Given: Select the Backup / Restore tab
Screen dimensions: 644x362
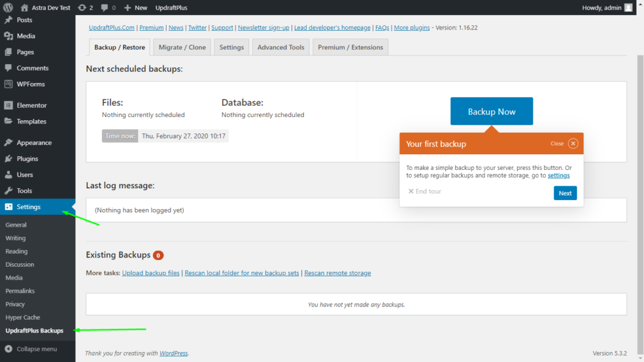Looking at the screenshot, I should pos(119,47).
